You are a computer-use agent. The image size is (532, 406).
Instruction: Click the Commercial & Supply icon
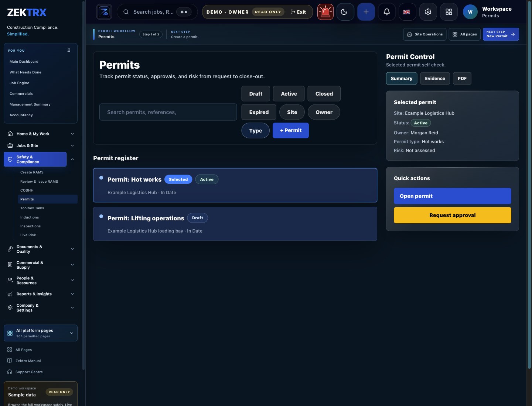pyautogui.click(x=10, y=265)
